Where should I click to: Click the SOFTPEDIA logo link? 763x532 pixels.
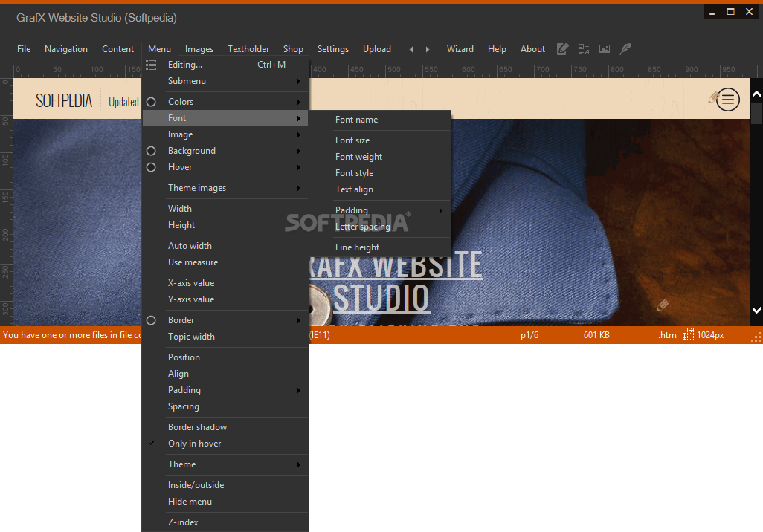pos(64,100)
